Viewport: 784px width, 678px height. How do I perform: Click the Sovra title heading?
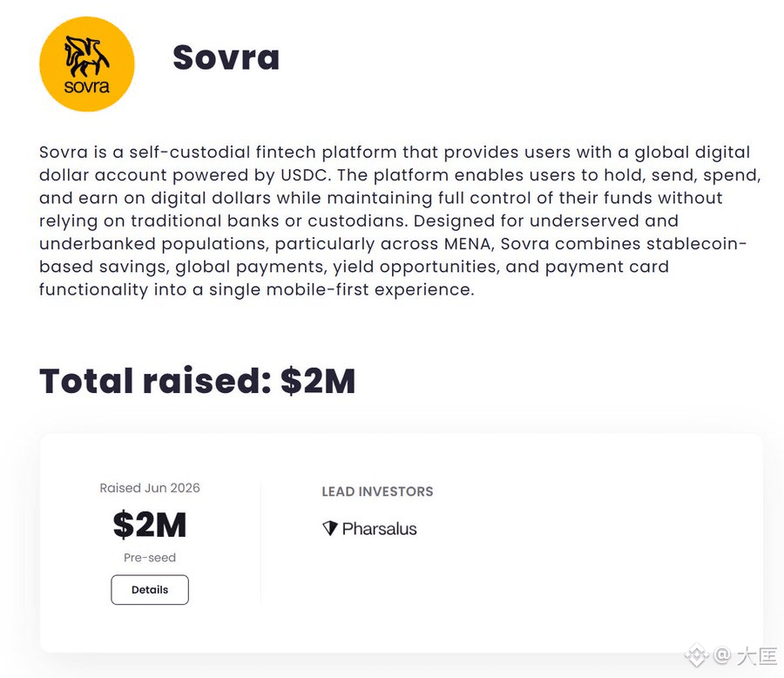226,57
